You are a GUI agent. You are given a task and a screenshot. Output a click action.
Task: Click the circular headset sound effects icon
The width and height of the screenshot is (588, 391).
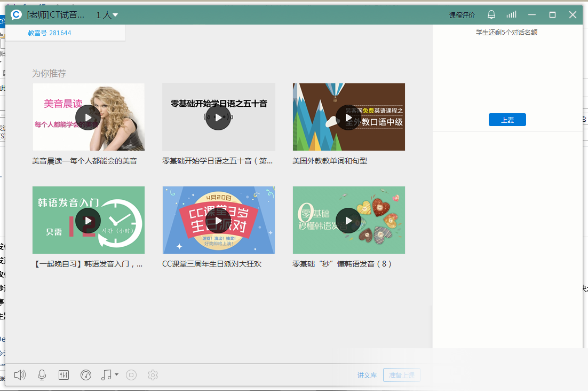click(86, 375)
